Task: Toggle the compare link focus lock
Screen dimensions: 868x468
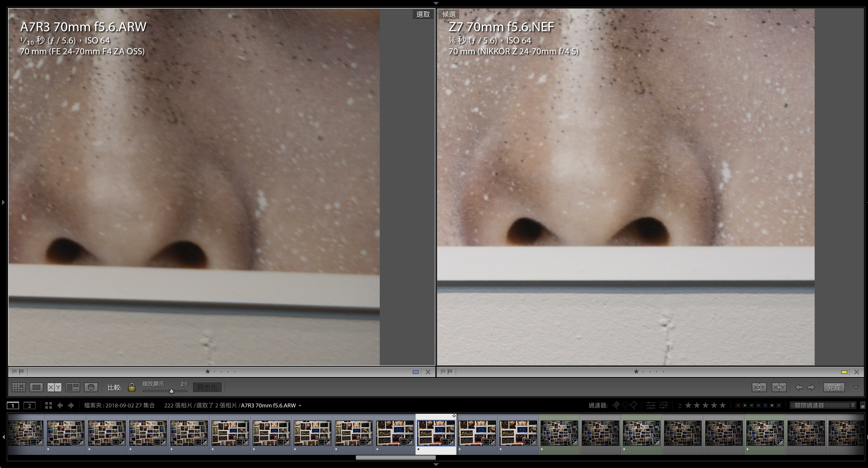Action: (132, 387)
